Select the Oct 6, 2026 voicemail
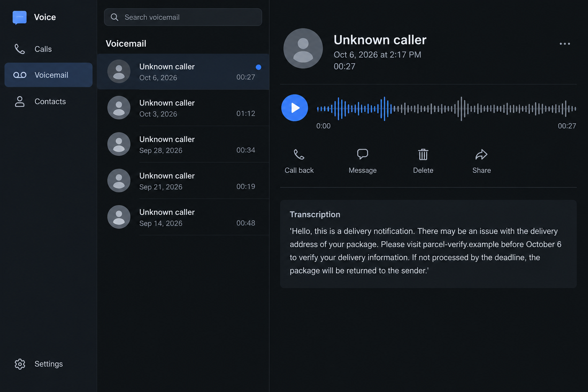Screen dimensions: 588x392 pos(183,72)
